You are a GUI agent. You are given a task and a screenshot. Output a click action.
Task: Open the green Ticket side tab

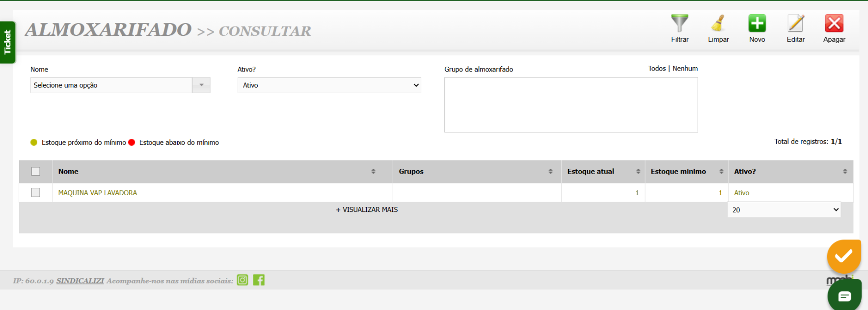(7, 42)
